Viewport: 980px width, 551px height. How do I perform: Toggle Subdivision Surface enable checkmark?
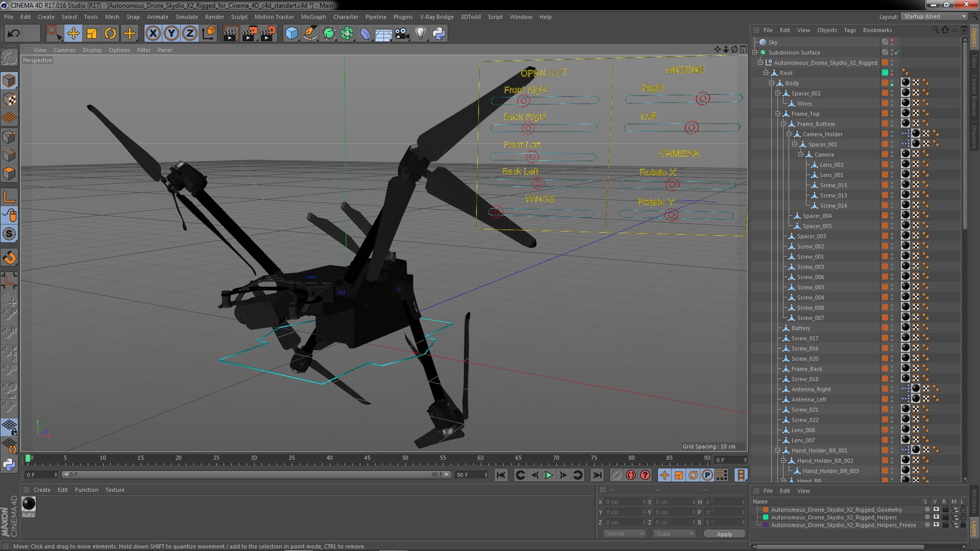896,53
